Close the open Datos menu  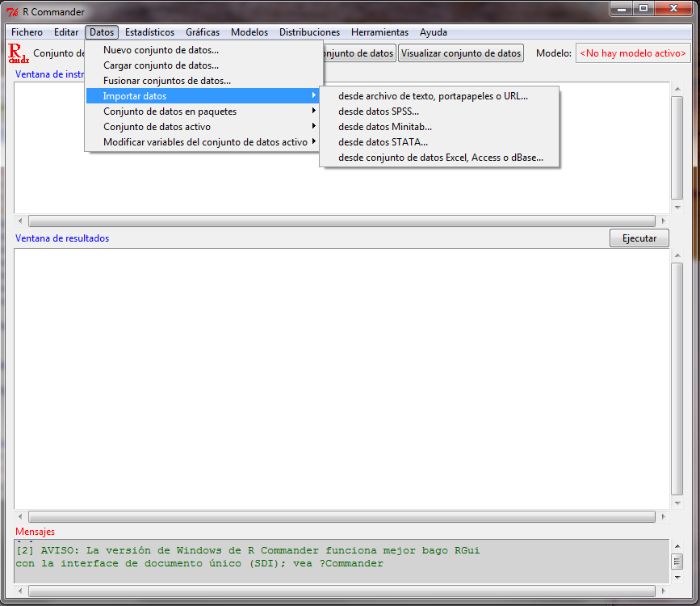point(102,32)
